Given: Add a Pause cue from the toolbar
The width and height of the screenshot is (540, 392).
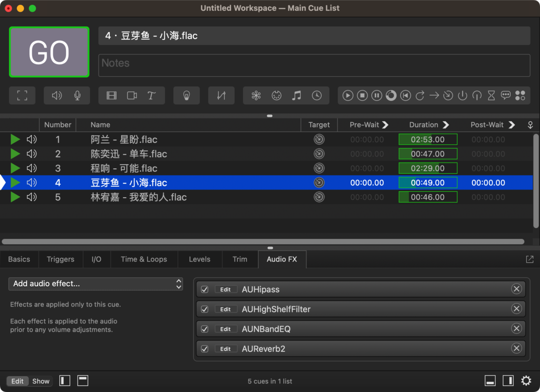Looking at the screenshot, I should [x=377, y=95].
